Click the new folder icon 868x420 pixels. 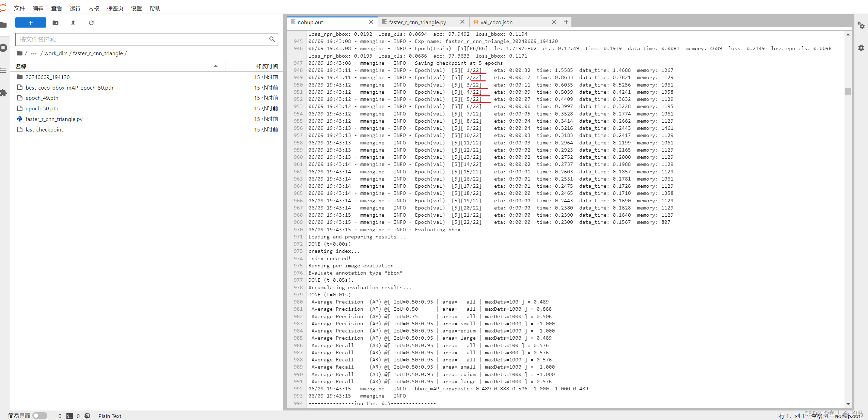(56, 23)
